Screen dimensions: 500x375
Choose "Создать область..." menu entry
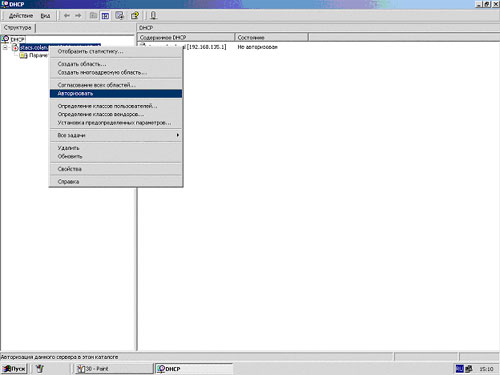[116, 64]
